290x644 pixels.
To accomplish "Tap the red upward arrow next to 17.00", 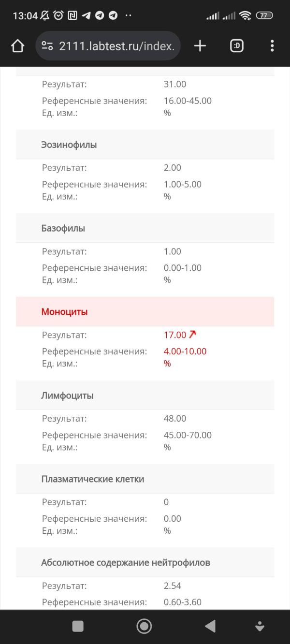I will (192, 335).
